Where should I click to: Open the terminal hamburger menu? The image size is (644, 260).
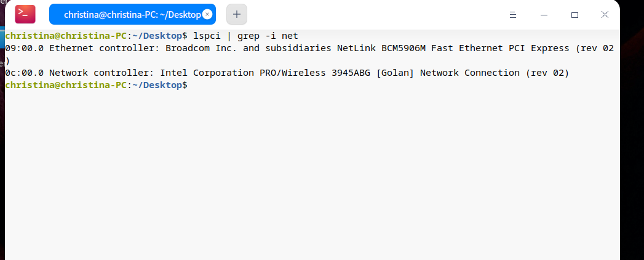pyautogui.click(x=513, y=15)
